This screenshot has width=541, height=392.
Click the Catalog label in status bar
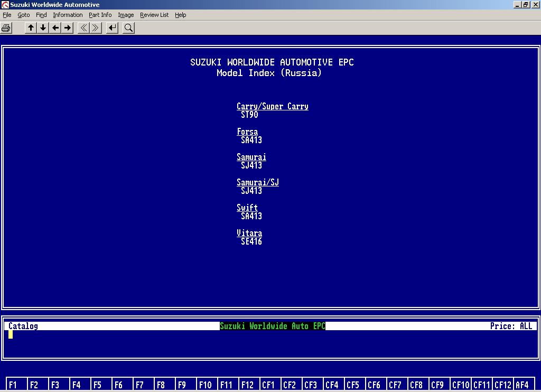coord(23,326)
